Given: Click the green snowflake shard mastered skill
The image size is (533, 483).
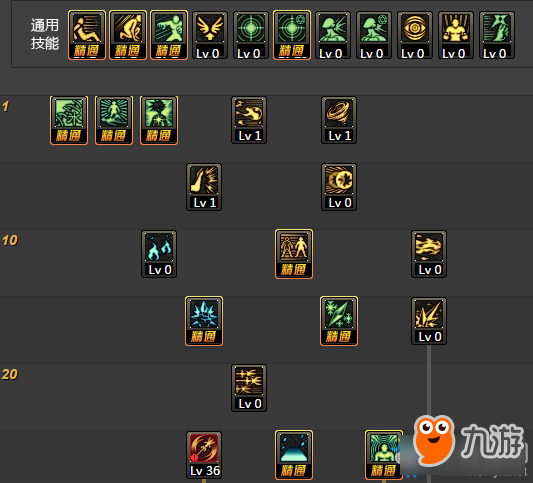Looking at the screenshot, I should [x=339, y=321].
